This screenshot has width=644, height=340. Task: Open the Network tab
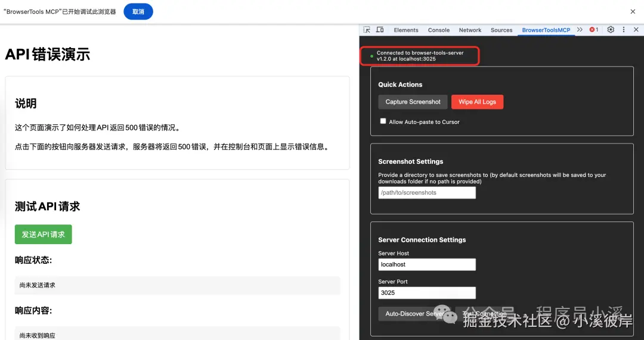pyautogui.click(x=470, y=30)
